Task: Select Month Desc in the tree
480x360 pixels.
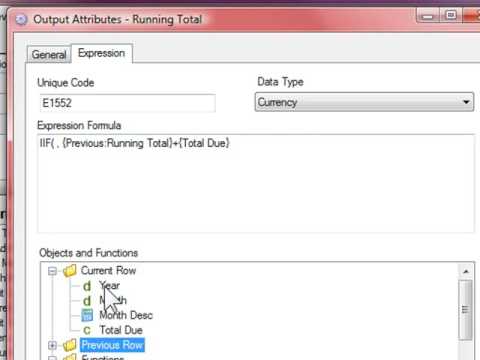Action: pyautogui.click(x=126, y=315)
